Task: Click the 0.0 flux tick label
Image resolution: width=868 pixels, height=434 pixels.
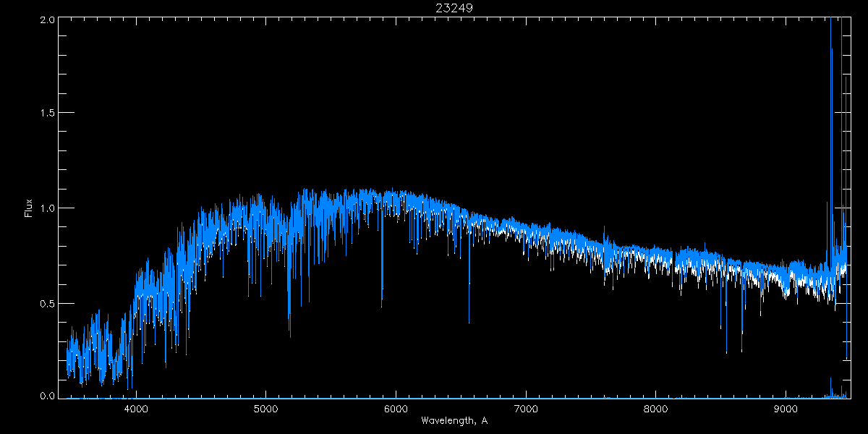Action: pos(46,396)
